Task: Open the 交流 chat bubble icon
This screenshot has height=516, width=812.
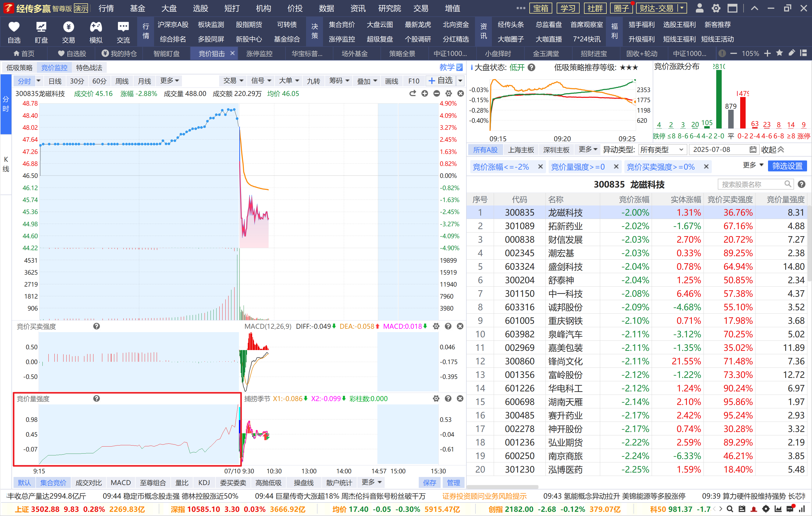Action: (123, 27)
